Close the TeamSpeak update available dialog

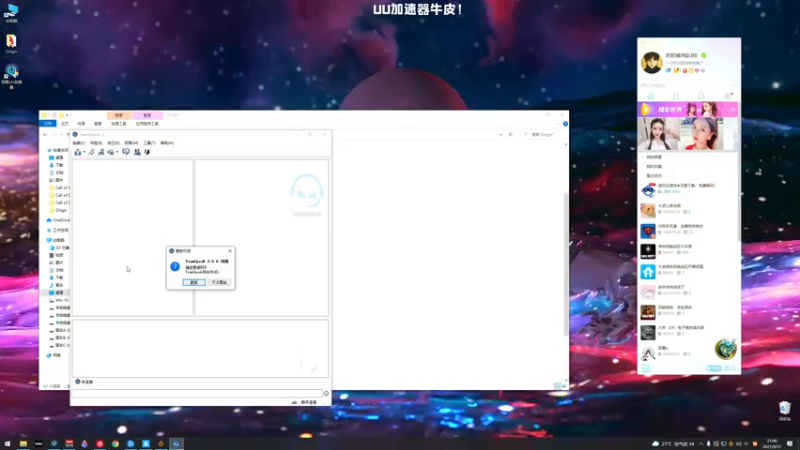coord(230,251)
